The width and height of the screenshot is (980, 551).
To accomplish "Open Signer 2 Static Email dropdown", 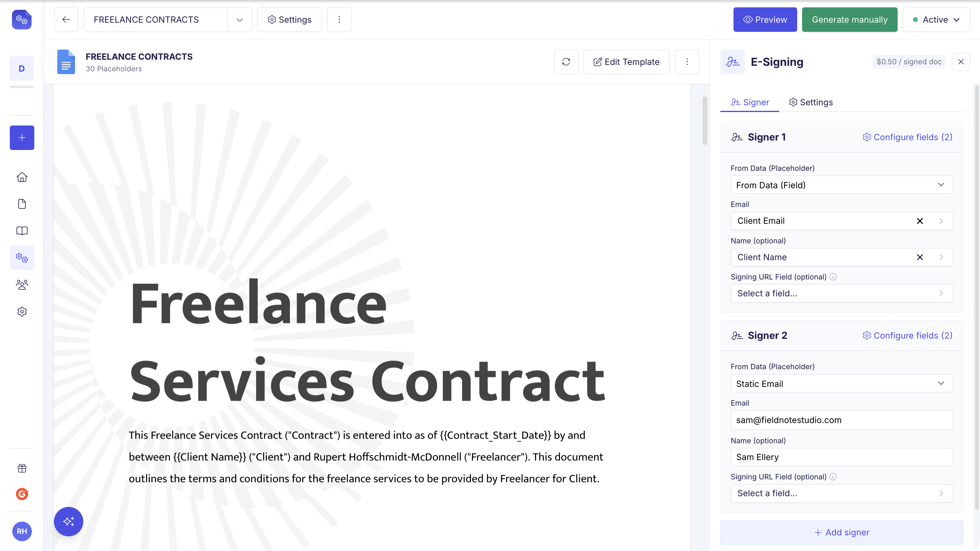I will pos(842,383).
